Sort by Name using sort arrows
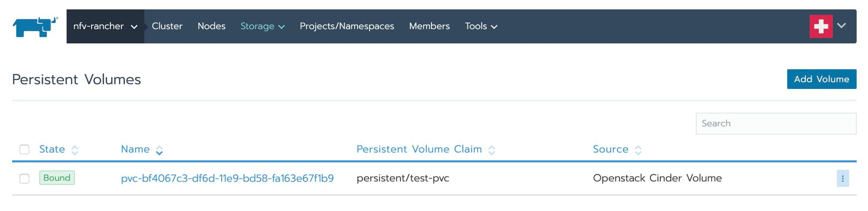 159,150
